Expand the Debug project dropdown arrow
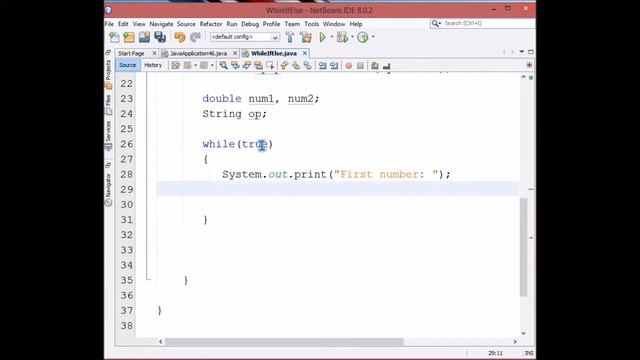Screen dimensions: 640x360 (352, 37)
